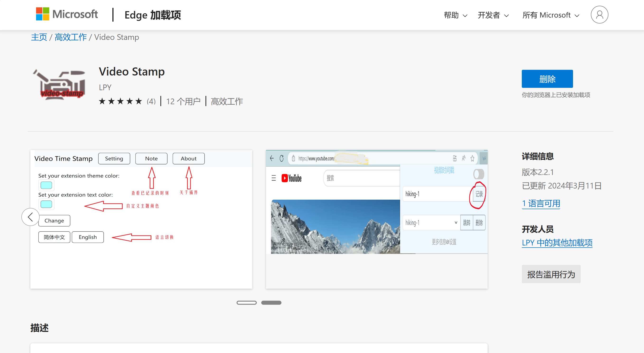Click the blue 删除 button
The image size is (644, 353).
click(547, 79)
